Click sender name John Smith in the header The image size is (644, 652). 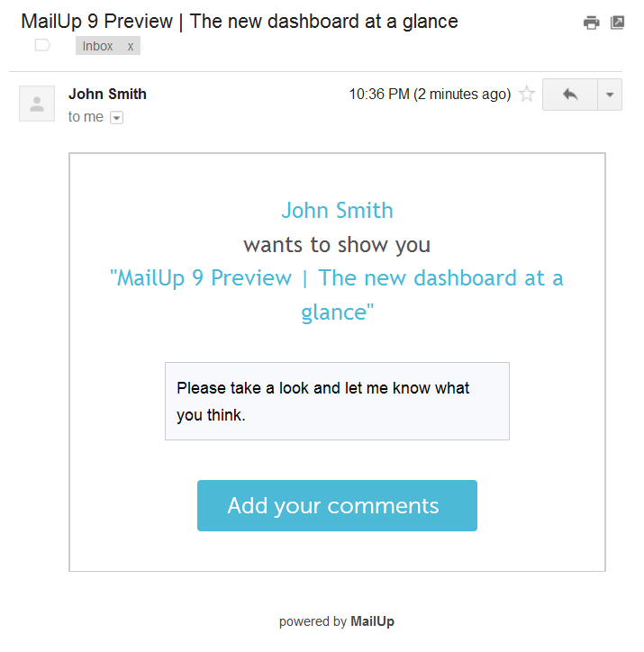click(107, 94)
